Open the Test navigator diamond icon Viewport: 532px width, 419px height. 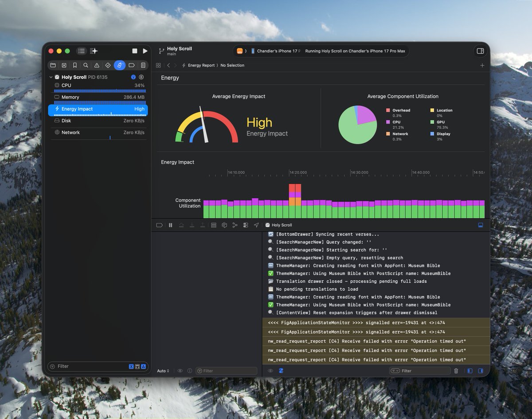[x=108, y=65]
